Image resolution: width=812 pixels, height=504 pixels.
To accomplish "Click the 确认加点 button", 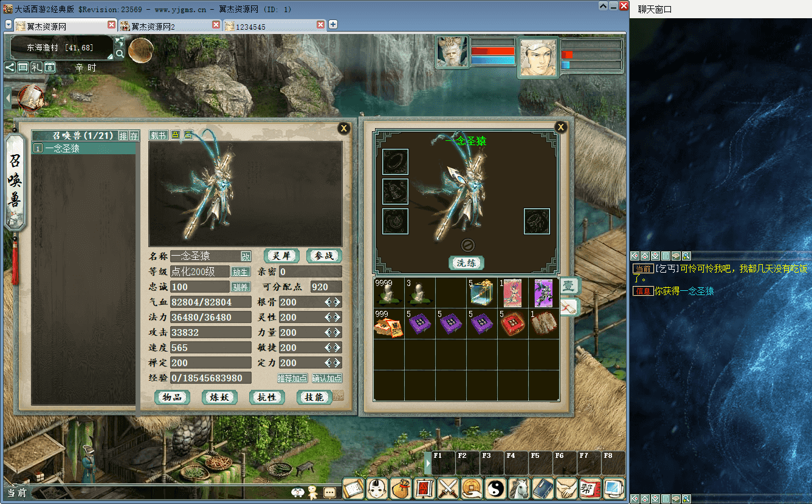I will (x=327, y=378).
